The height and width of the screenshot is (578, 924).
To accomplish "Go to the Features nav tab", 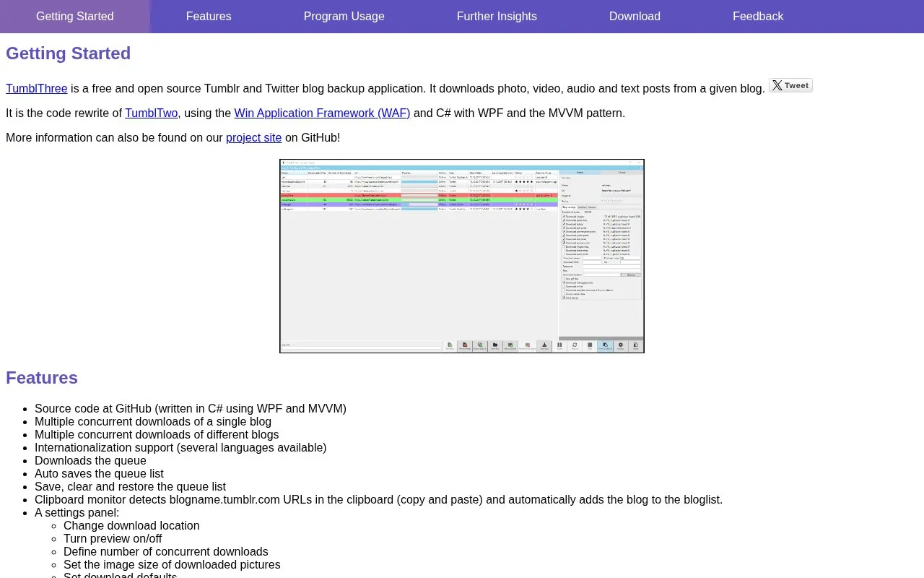I will click(209, 16).
